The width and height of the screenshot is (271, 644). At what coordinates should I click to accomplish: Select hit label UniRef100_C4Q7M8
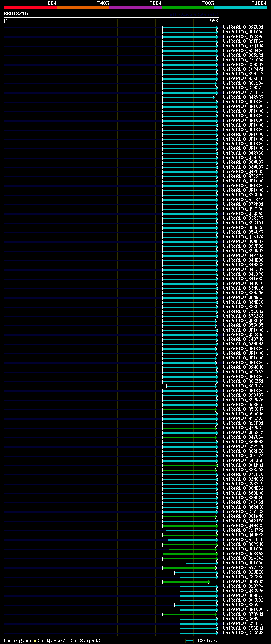point(244,340)
